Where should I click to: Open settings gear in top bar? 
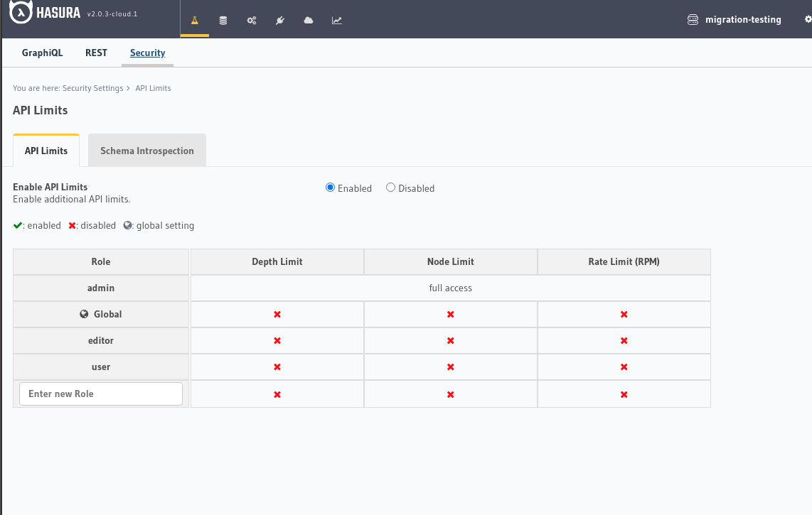pos(807,20)
